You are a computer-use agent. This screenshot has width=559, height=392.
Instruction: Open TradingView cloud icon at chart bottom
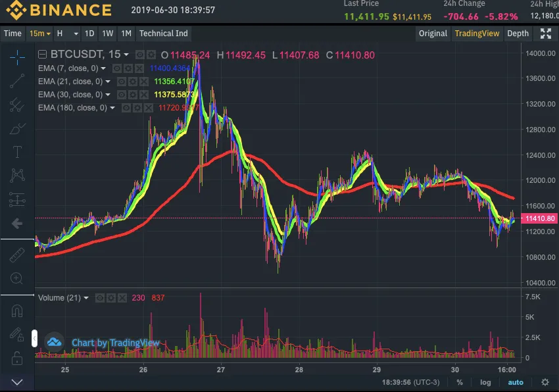[54, 343]
